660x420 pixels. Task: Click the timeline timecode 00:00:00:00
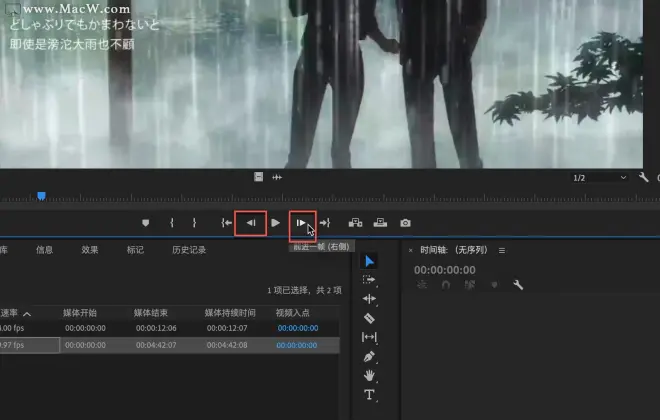pyautogui.click(x=444, y=270)
